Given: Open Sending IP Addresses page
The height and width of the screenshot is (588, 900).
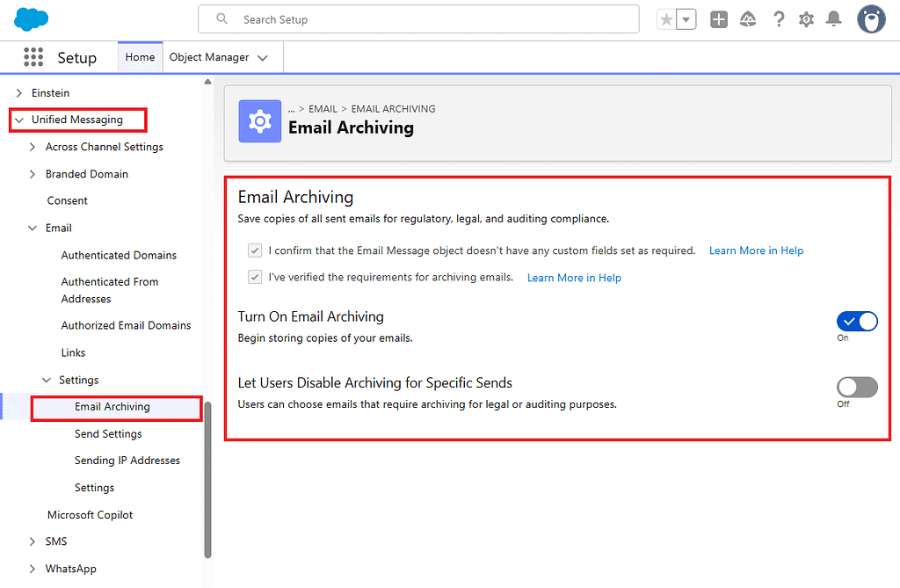Looking at the screenshot, I should pyautogui.click(x=127, y=461).
